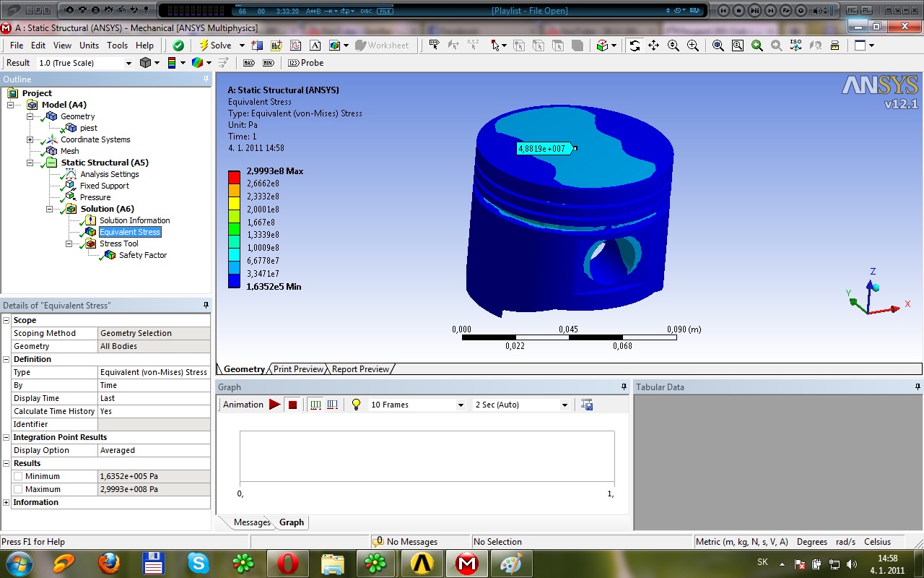Open the Units menu
This screenshot has height=578, width=924.
(89, 46)
